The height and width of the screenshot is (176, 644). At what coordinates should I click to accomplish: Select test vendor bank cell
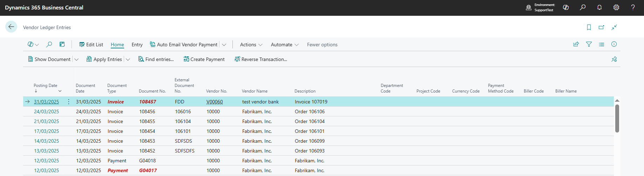260,102
